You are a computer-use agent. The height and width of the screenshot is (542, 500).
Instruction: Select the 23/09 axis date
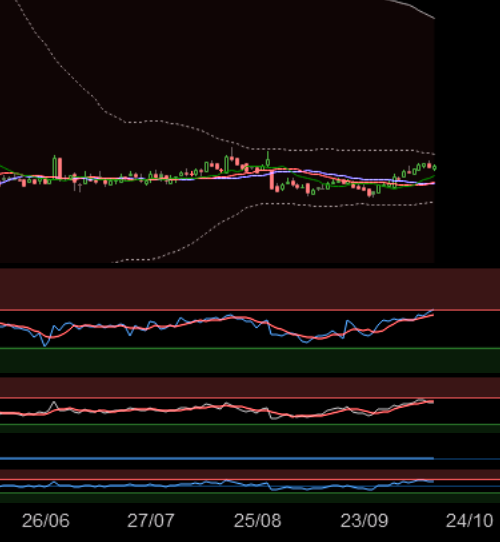pyautogui.click(x=364, y=520)
